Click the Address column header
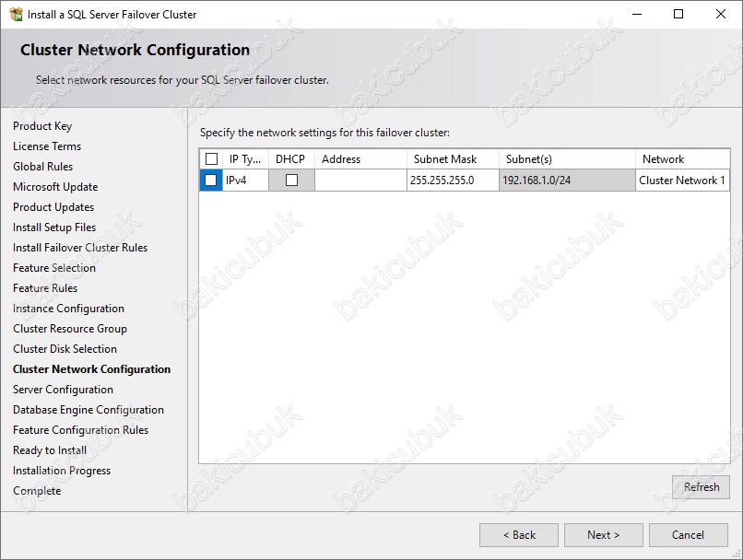Screen dimensions: 743x560 click(360, 159)
